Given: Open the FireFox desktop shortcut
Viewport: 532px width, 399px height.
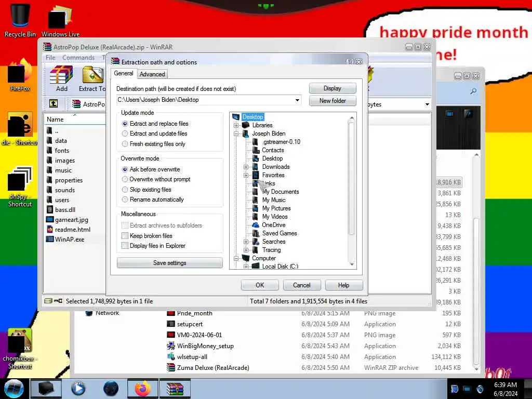Looking at the screenshot, I should click(x=20, y=75).
